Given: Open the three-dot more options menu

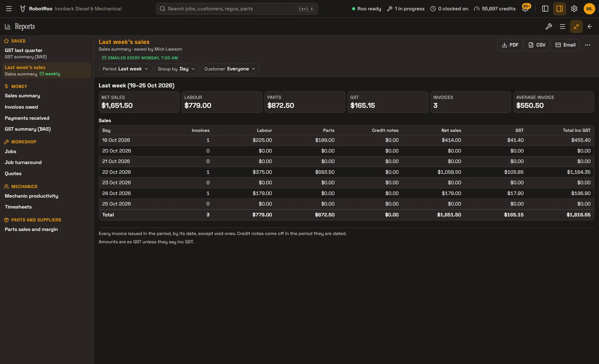Looking at the screenshot, I should tap(587, 45).
